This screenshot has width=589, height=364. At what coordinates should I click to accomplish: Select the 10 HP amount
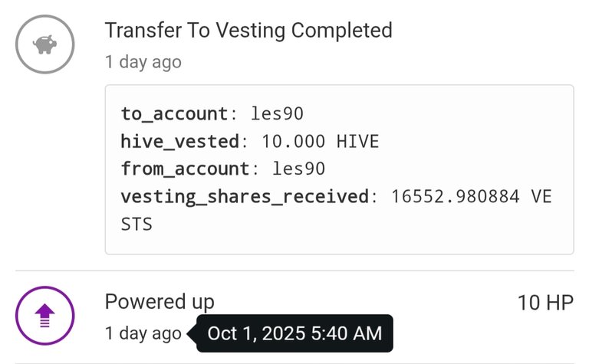coord(545,303)
